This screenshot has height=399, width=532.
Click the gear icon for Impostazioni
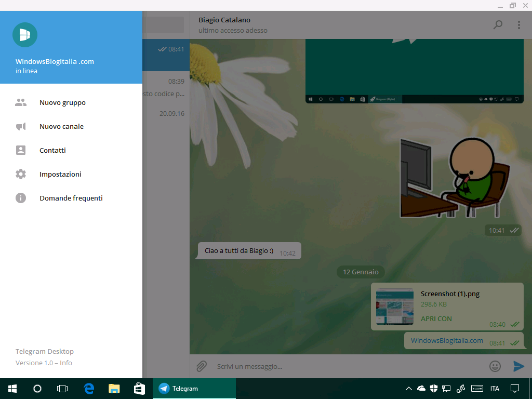pyautogui.click(x=21, y=174)
